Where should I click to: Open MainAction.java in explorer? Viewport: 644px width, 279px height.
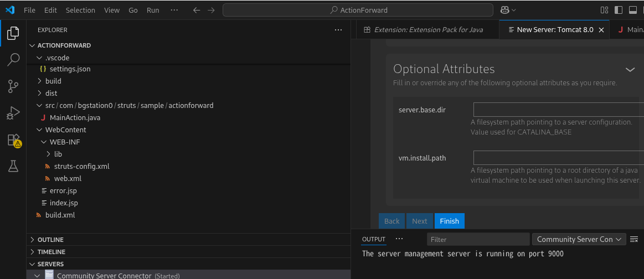point(75,118)
